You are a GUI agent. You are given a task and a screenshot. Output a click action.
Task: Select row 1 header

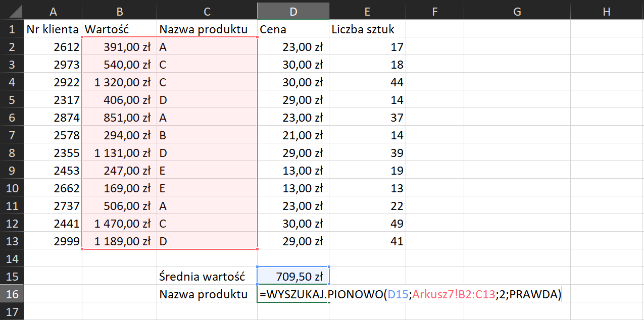click(11, 29)
